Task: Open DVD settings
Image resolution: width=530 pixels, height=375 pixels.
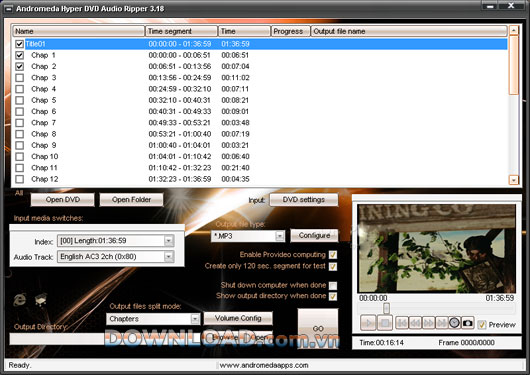Action: (x=304, y=200)
